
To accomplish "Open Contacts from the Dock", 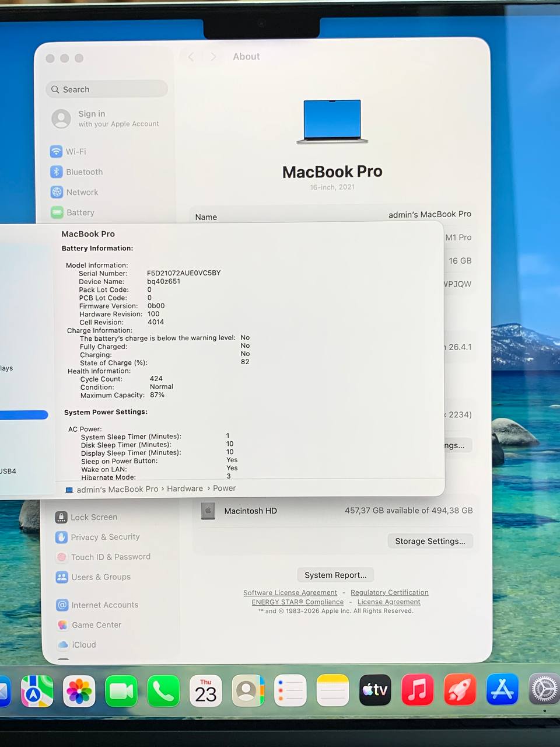I will coord(248,691).
